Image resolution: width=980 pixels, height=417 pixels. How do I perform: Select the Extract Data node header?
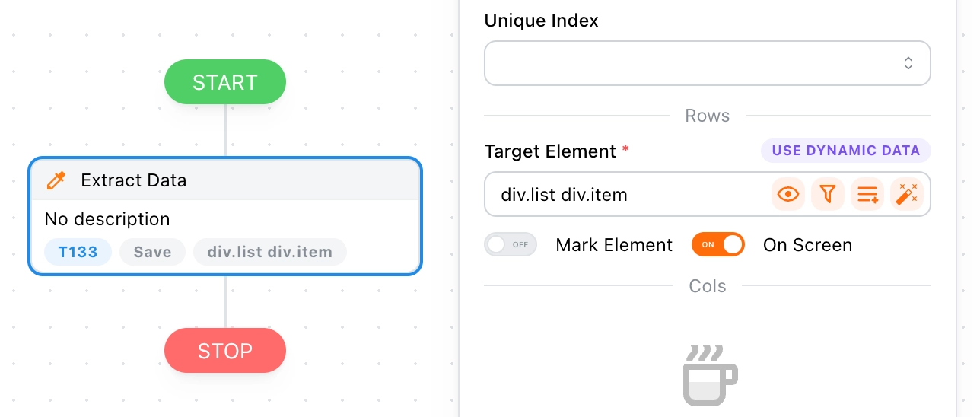(x=225, y=180)
